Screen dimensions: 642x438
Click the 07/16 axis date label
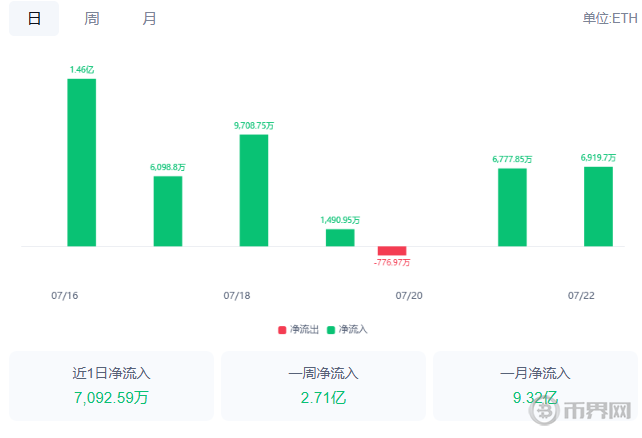[x=65, y=296]
